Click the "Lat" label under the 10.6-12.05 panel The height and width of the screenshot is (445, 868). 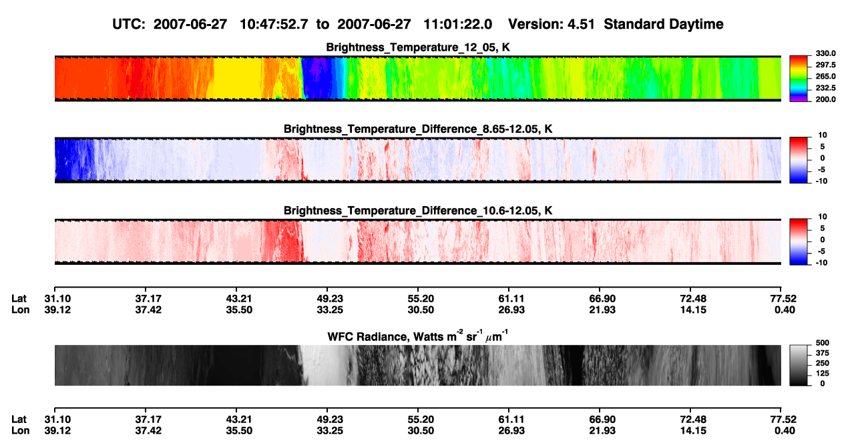[x=19, y=298]
